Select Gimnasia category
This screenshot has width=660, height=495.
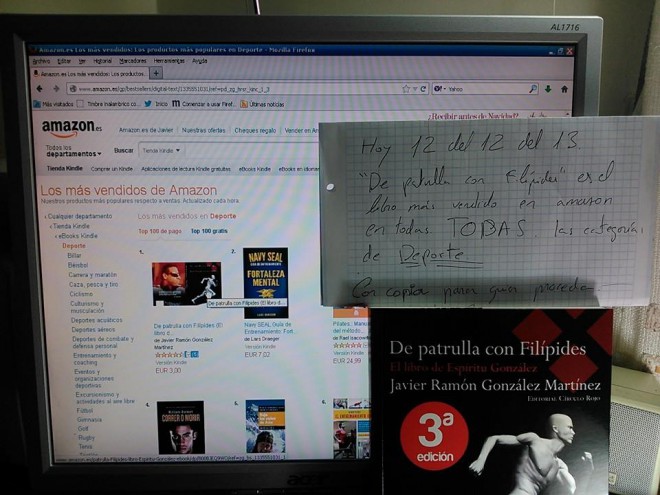[x=89, y=420]
